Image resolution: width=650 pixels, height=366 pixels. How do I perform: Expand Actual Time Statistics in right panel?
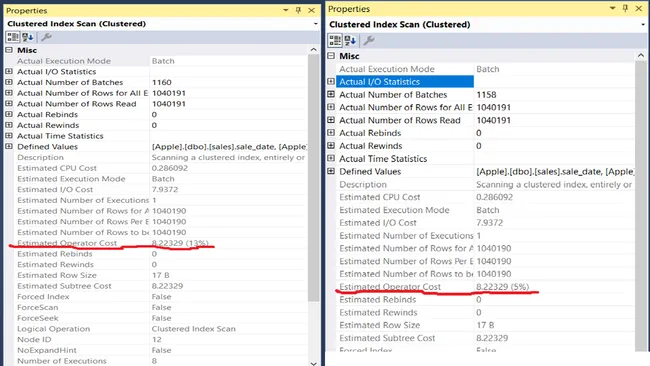pyautogui.click(x=331, y=158)
